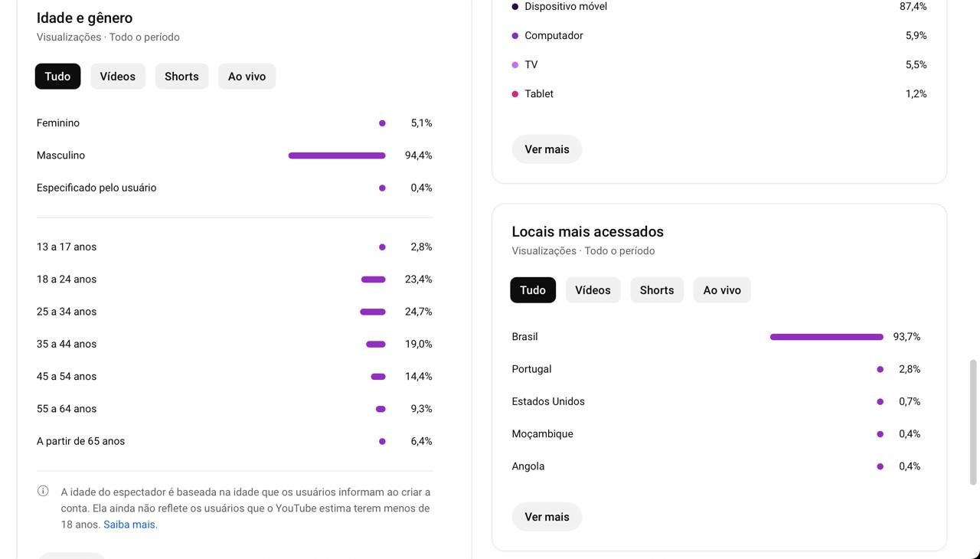Choose Ao vivo in Locais mais acessados
The width and height of the screenshot is (980, 559).
click(x=722, y=290)
